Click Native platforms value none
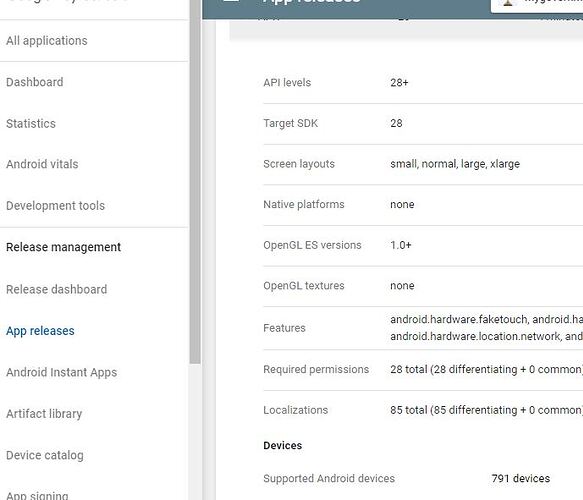The height and width of the screenshot is (500, 583). (x=402, y=204)
